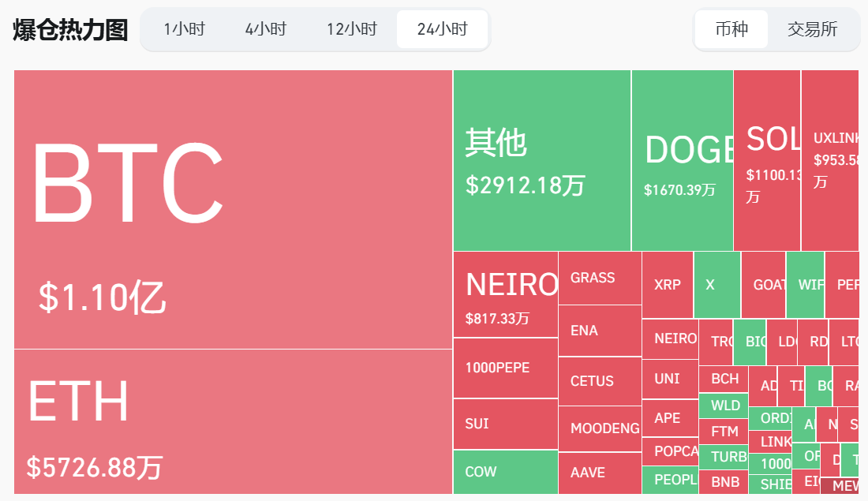Image resolution: width=868 pixels, height=501 pixels.
Task: Click the DOGE $1670.39万 tile
Action: tap(682, 160)
